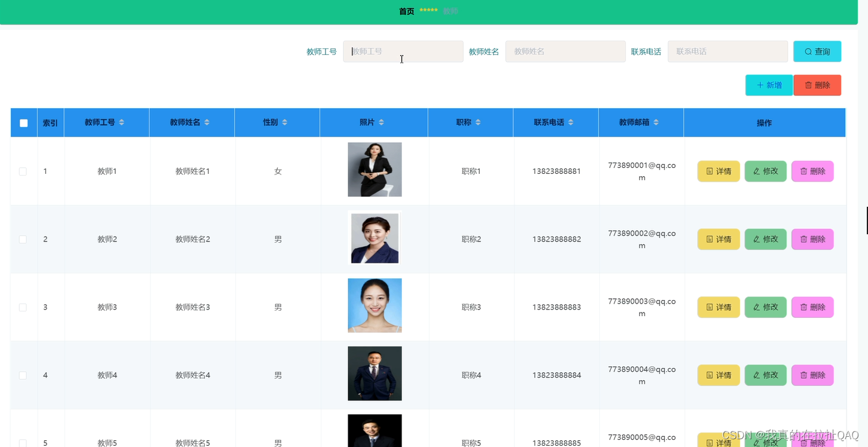Select 首页 in the top navigation
868x447 pixels.
coord(406,11)
